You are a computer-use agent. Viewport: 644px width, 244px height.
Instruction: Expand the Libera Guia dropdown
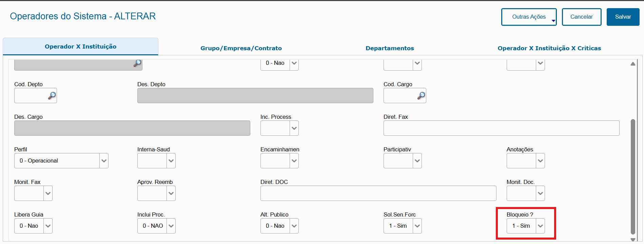48,226
